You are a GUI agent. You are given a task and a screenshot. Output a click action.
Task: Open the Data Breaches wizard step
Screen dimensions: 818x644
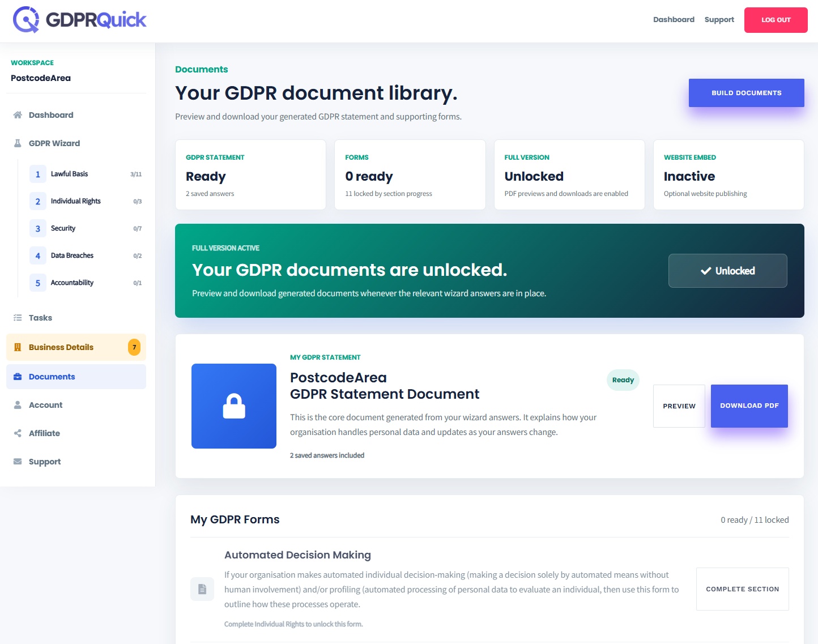[x=86, y=255]
